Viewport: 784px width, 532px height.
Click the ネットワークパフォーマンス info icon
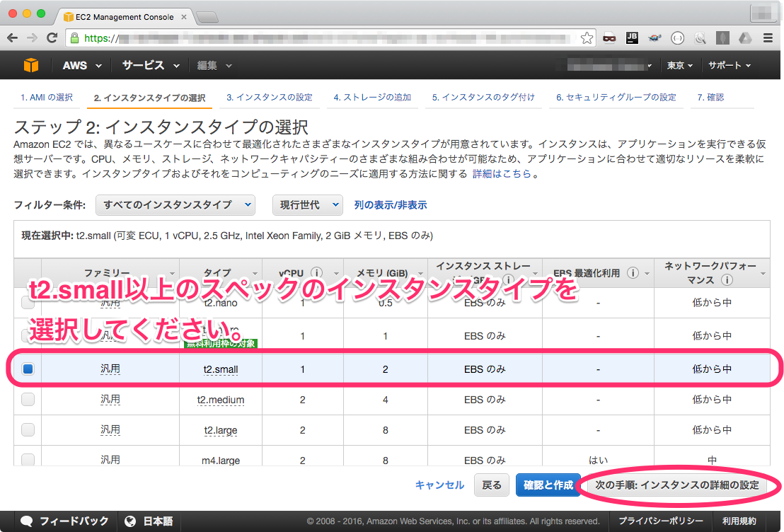[x=727, y=280]
